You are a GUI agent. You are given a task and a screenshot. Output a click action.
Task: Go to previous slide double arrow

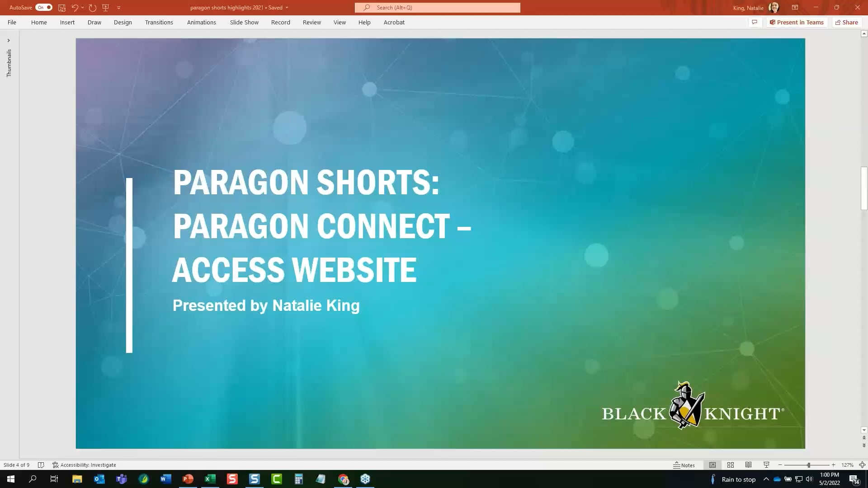click(864, 437)
